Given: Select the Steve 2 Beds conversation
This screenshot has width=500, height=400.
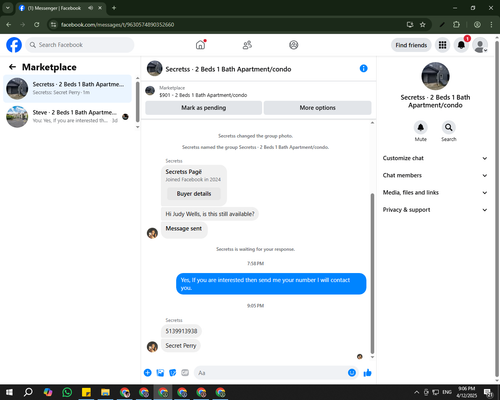Looking at the screenshot, I should click(x=67, y=117).
